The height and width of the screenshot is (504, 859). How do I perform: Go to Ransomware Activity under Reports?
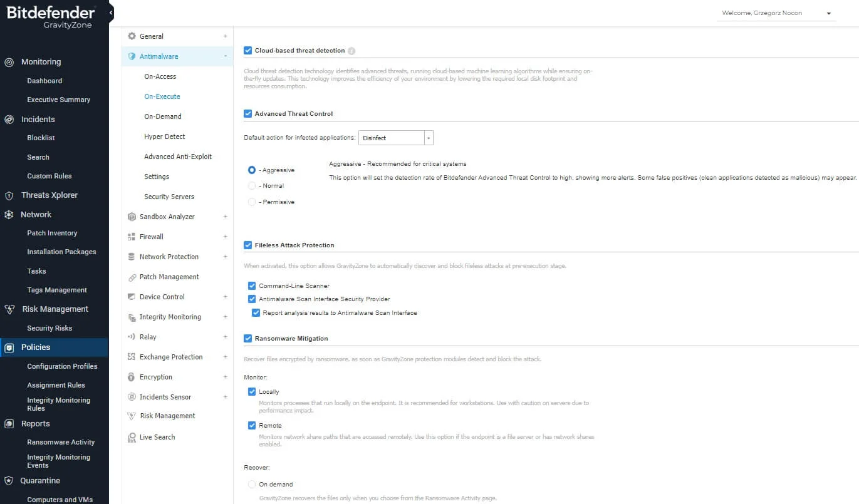(61, 442)
